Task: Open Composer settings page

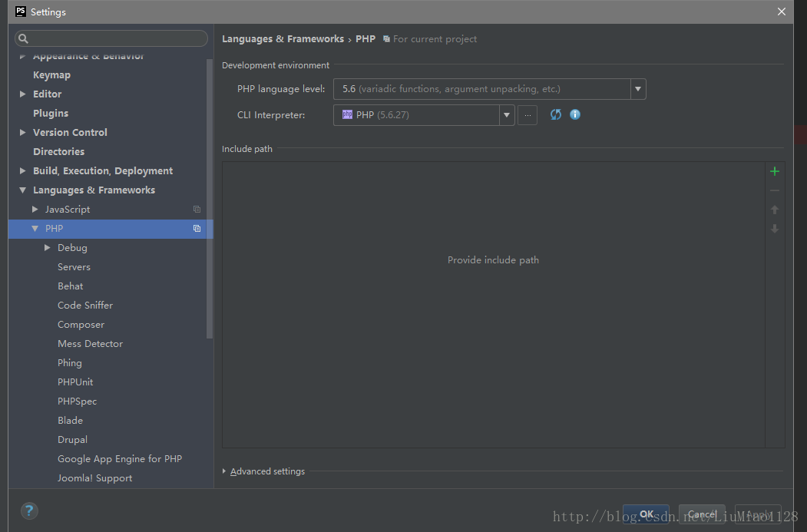Action: 81,325
